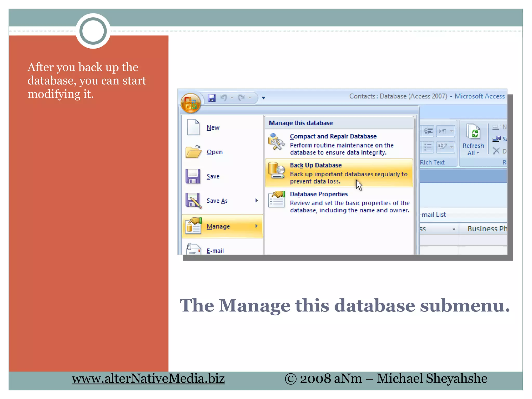Open the text highlight color dropdown
532x399 pixels.
click(x=452, y=147)
